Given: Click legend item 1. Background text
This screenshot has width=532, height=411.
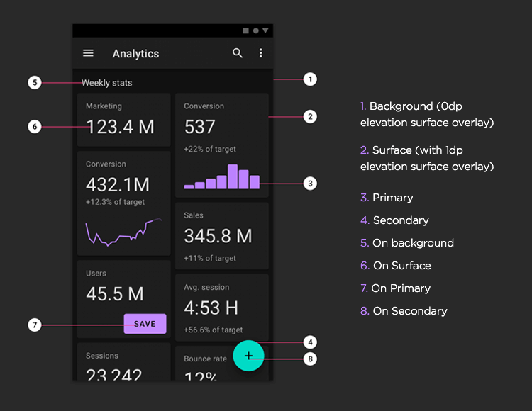Looking at the screenshot, I should [427, 114].
